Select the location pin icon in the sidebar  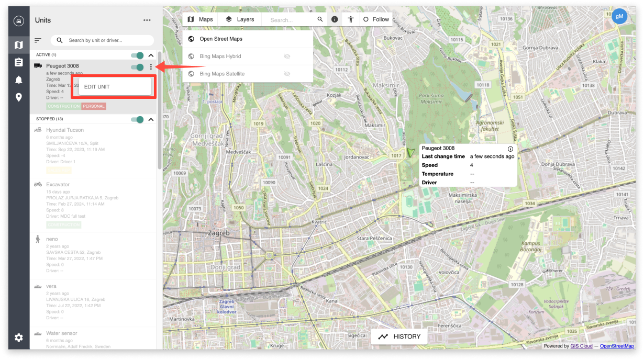18,97
